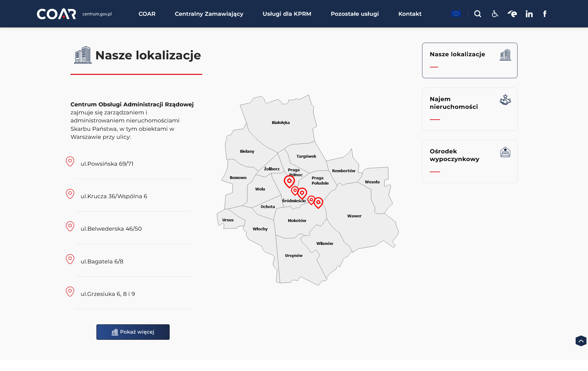Open the accessibility wheelchair icon
The image size is (588, 371).
[495, 14]
